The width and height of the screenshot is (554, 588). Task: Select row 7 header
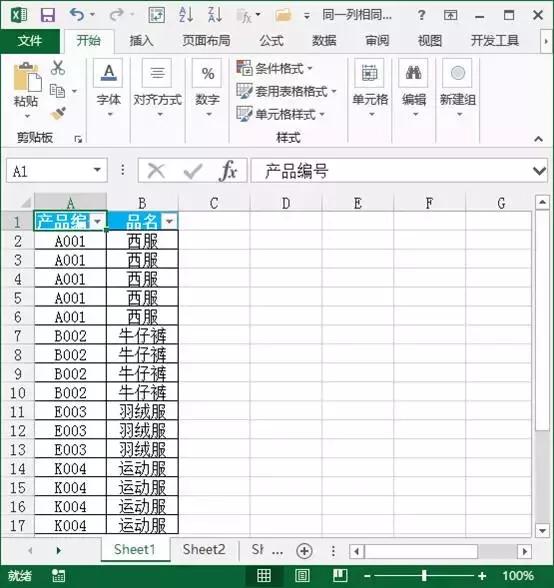coord(18,335)
